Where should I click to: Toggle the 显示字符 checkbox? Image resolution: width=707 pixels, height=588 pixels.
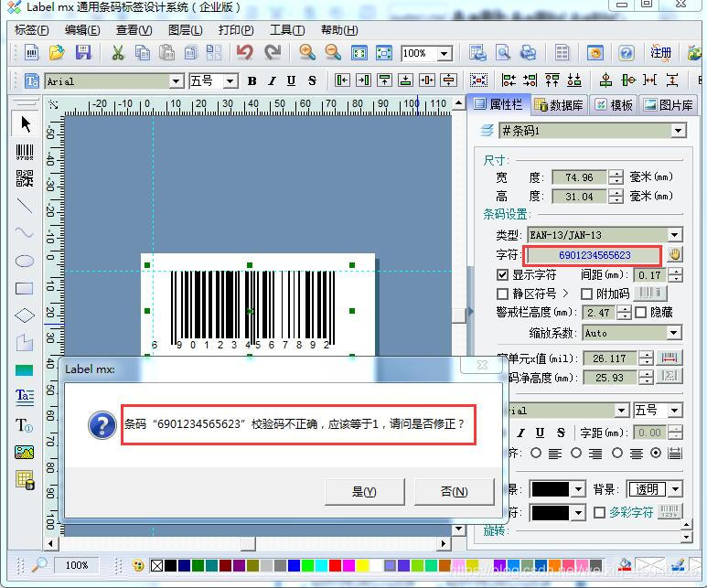(x=502, y=274)
